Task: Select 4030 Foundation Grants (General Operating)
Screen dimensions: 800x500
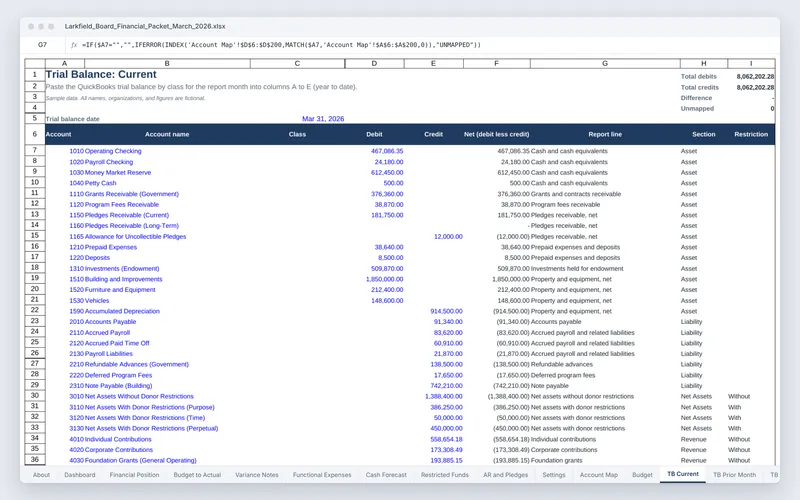Action: [133, 460]
